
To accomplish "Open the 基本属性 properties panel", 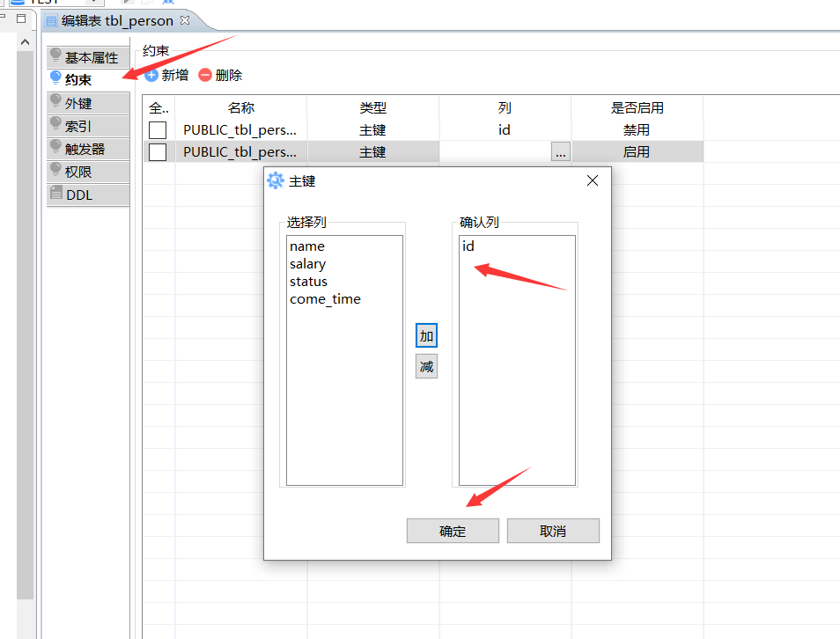I will pos(87,56).
